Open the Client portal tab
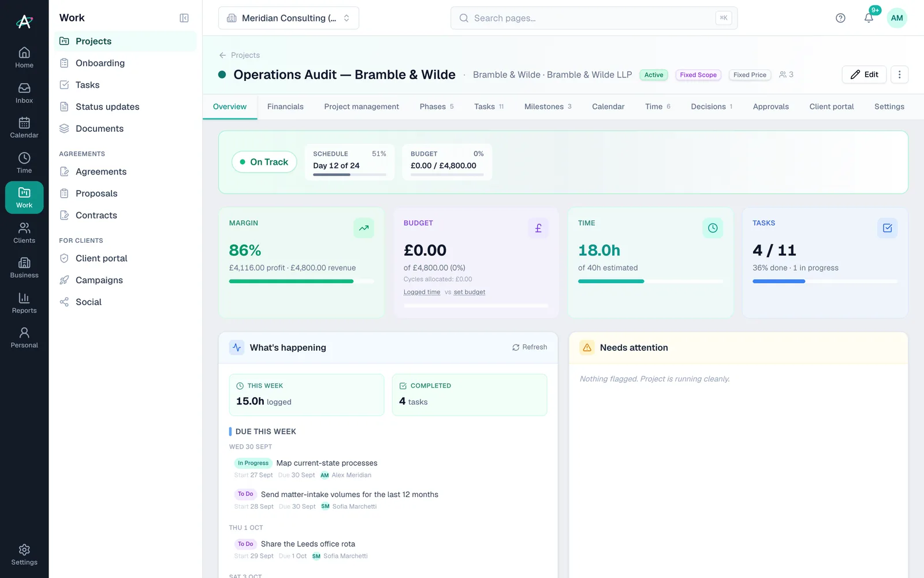924x578 pixels. tap(832, 106)
